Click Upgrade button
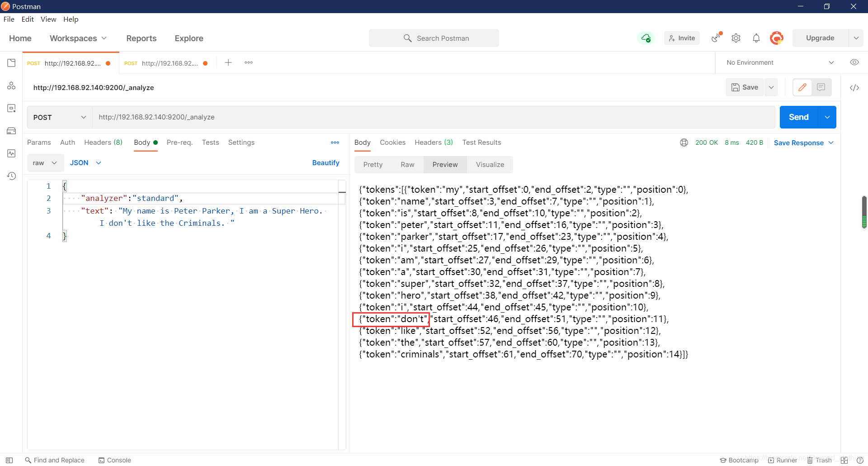Screen dimensions: 868x466 [x=820, y=38]
